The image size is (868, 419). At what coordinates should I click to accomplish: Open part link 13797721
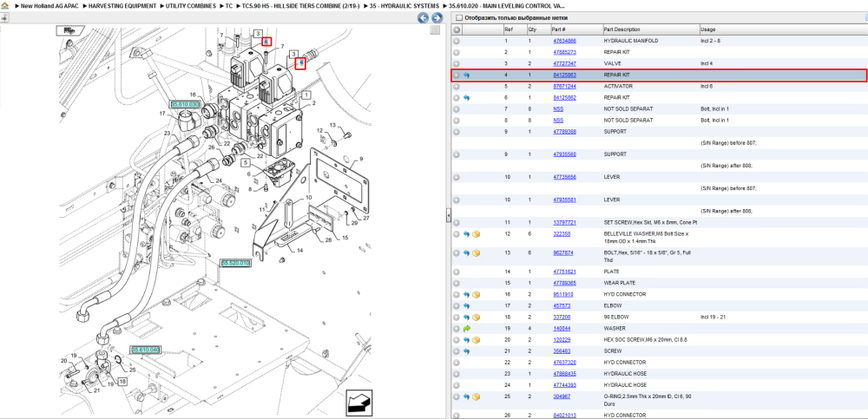point(565,222)
